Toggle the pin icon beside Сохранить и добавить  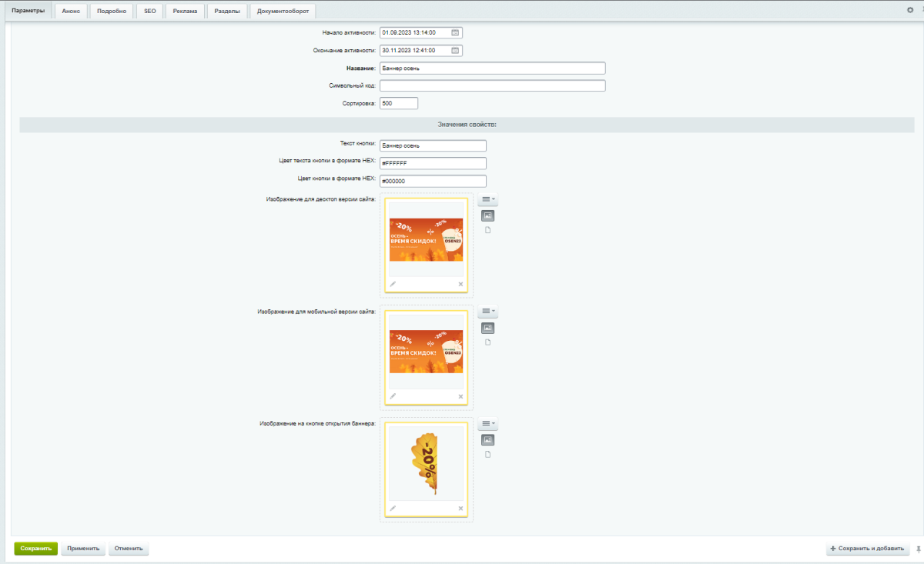pos(917,549)
